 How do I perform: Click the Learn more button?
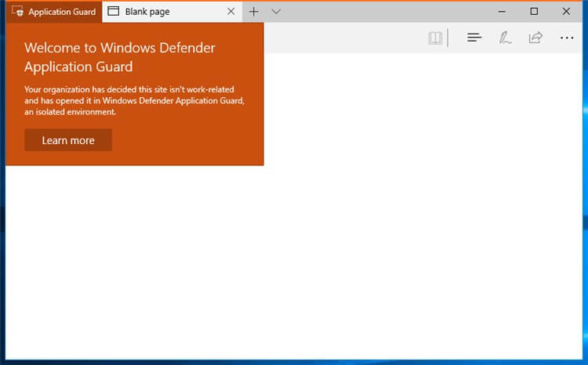(x=68, y=140)
